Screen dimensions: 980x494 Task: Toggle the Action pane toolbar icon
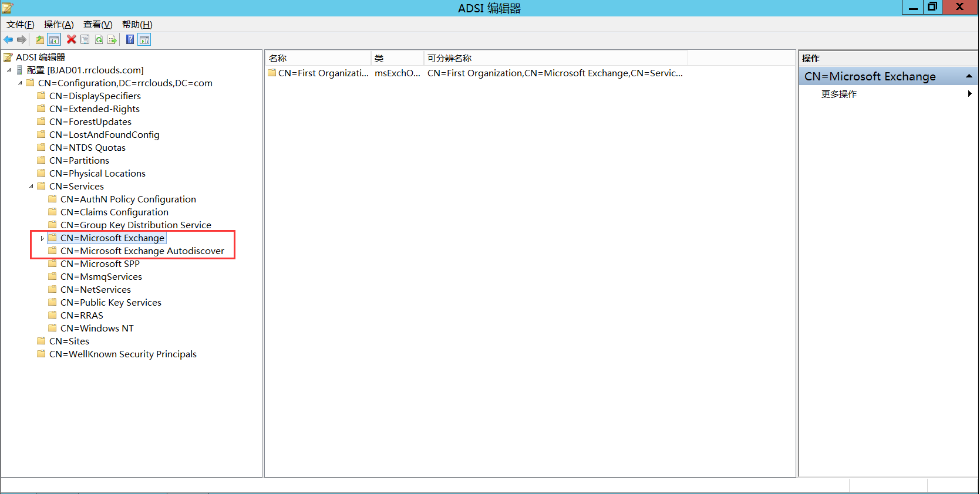(144, 39)
